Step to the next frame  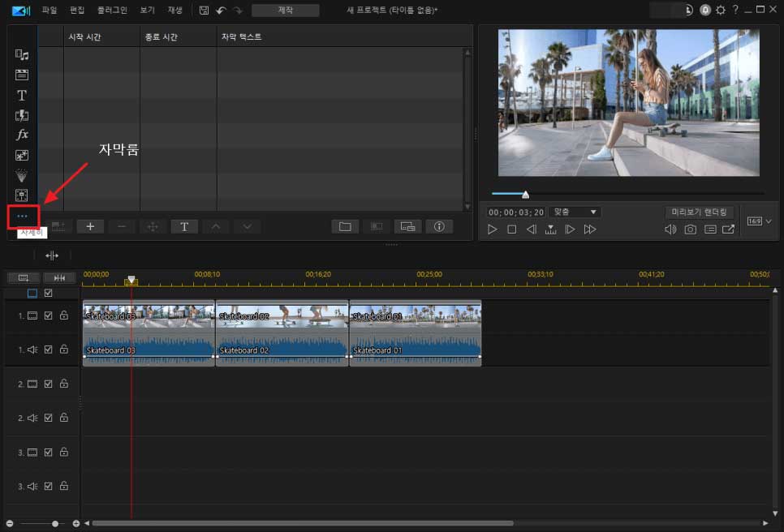[570, 230]
